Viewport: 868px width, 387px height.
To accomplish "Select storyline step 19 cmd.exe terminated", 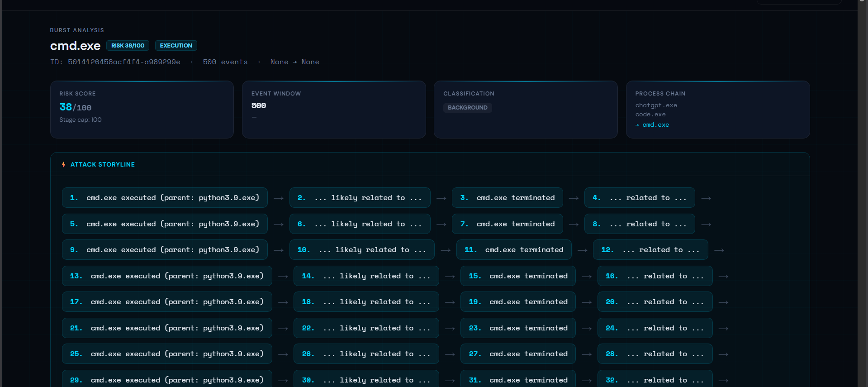I will tap(518, 302).
